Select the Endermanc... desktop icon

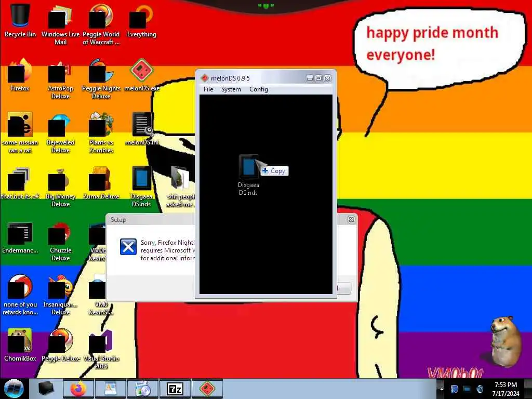20,237
